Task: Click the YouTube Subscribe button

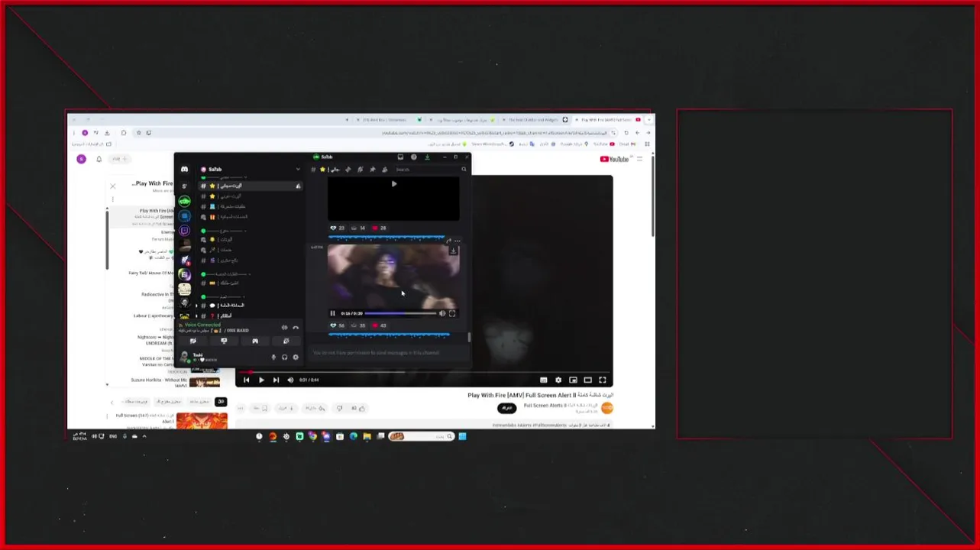Action: click(x=506, y=408)
